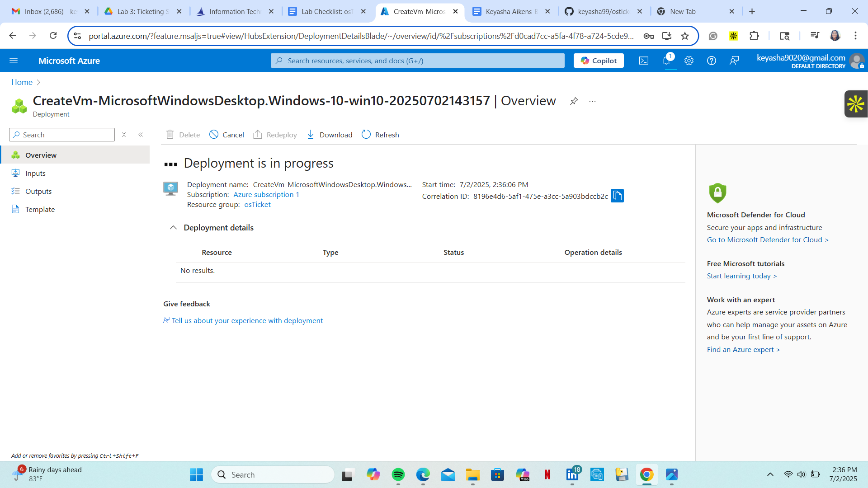Viewport: 868px width, 488px height.
Task: Open a new browser tab
Action: (x=752, y=11)
